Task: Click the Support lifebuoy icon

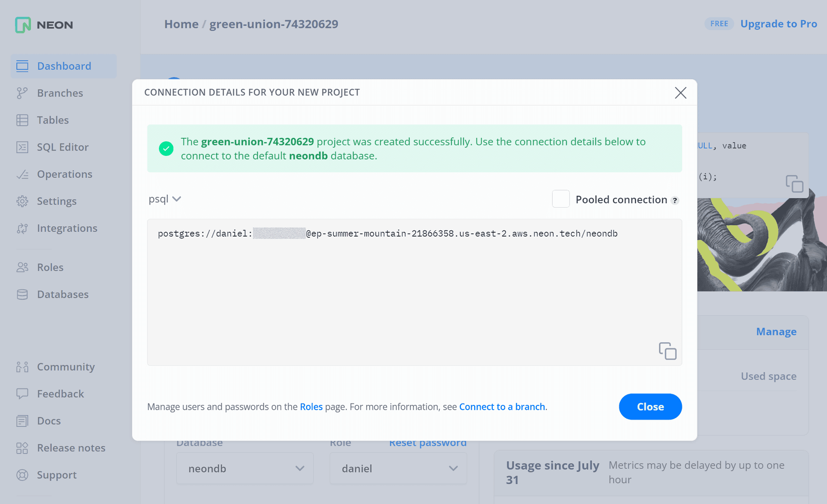Action: coord(22,475)
